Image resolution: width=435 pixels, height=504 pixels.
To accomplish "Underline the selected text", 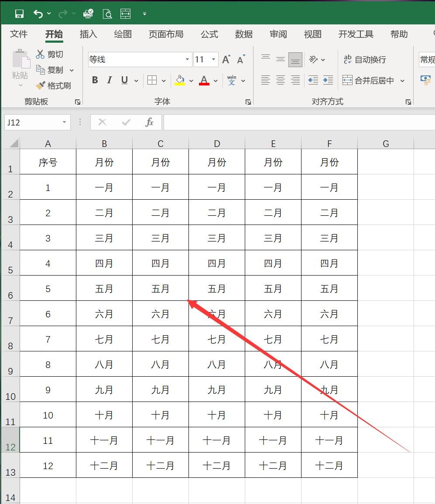I will pos(123,80).
